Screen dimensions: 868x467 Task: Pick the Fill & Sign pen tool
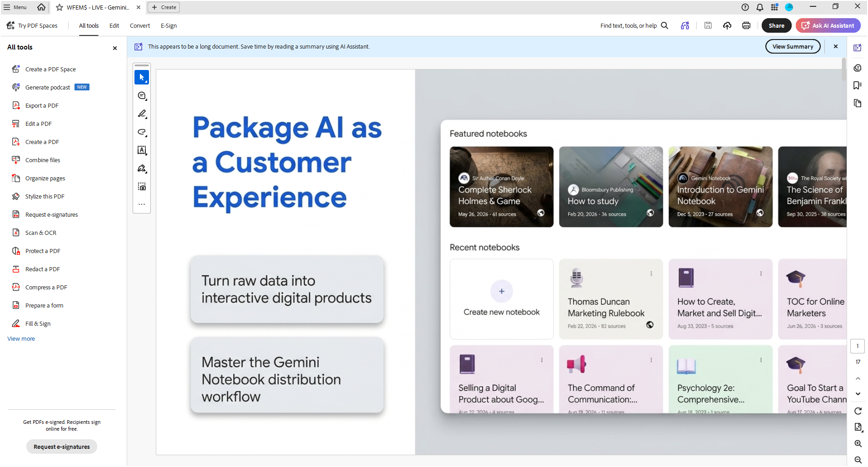pos(142,169)
